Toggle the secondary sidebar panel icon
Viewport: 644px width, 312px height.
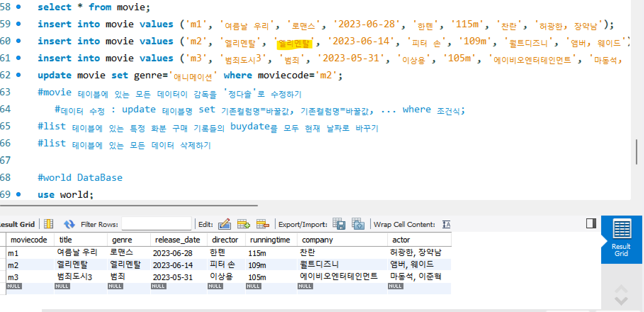pos(591,223)
